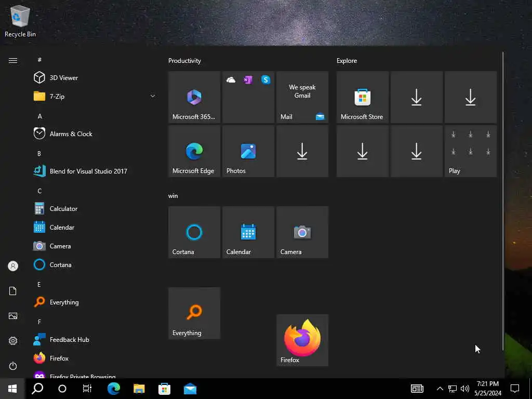Open Documents from Start sidebar
532x399 pixels.
(x=13, y=291)
